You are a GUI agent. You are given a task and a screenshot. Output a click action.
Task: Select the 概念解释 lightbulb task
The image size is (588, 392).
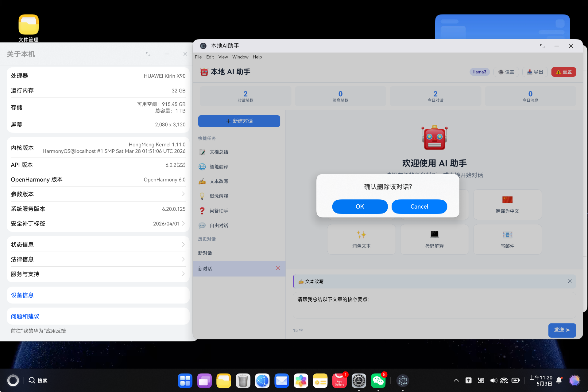coord(239,196)
